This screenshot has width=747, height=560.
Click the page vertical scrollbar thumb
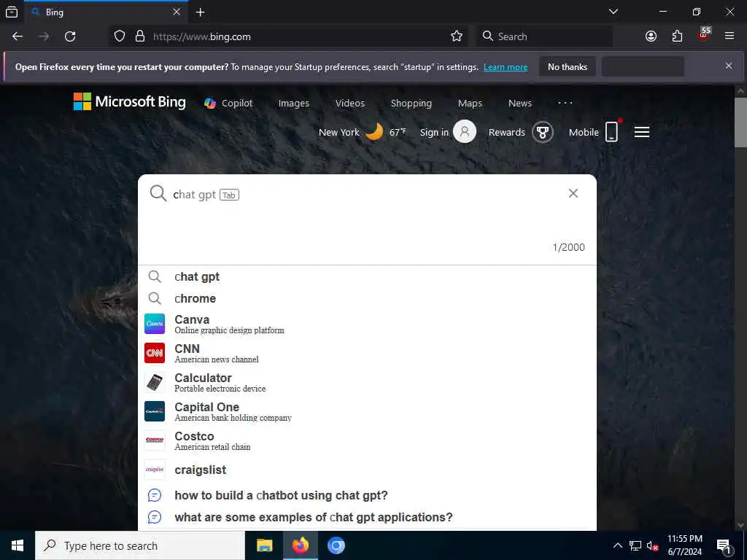pos(740,122)
